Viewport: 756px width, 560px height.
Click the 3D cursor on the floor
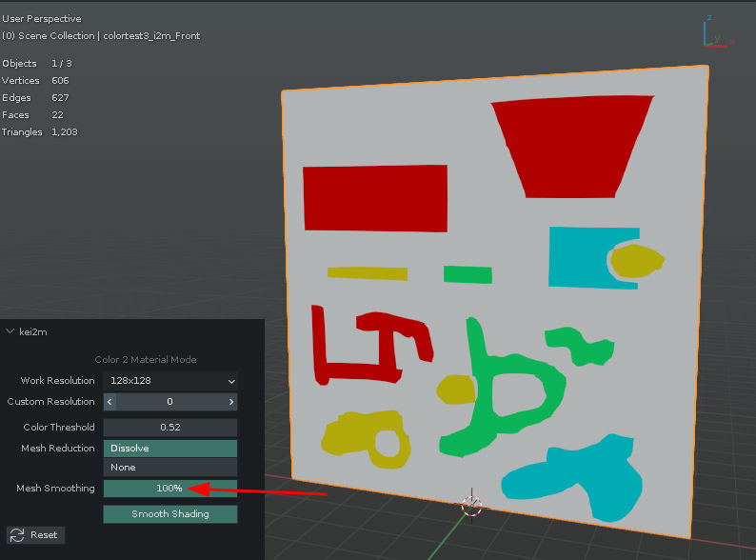pos(472,505)
